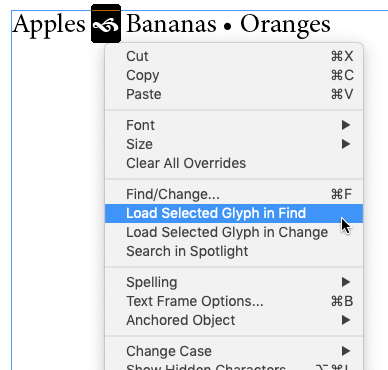
Task: Expand the Size submenu
Action: pos(234,144)
